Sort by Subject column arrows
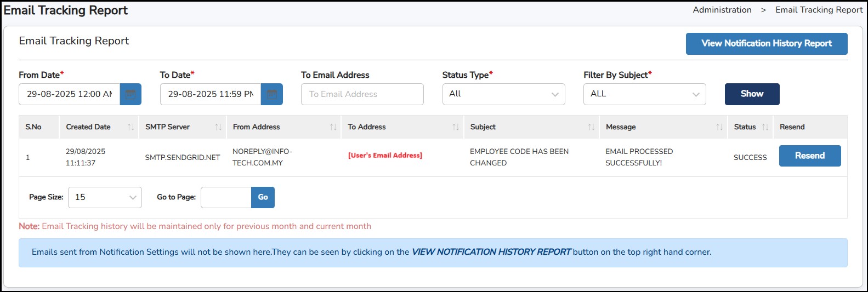868x292 pixels. 591,127
